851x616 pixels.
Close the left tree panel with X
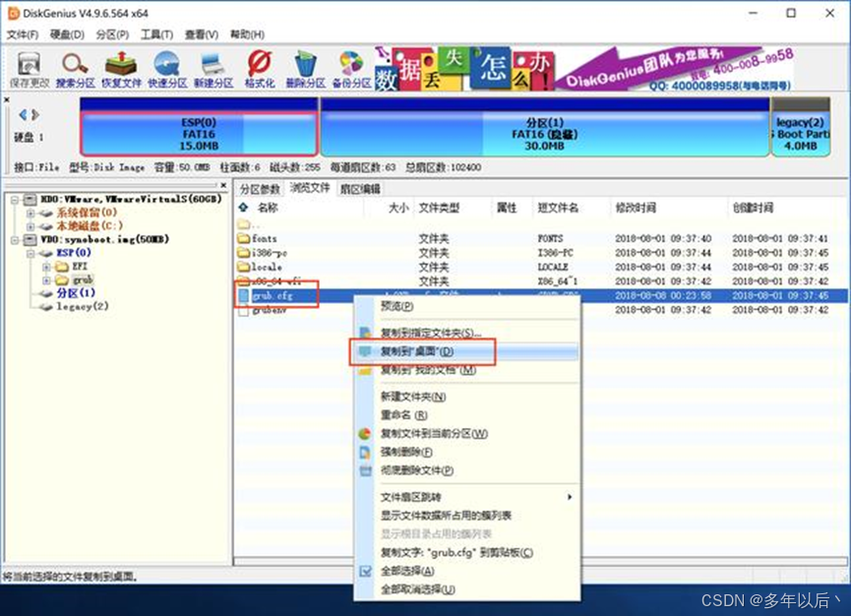click(x=223, y=185)
